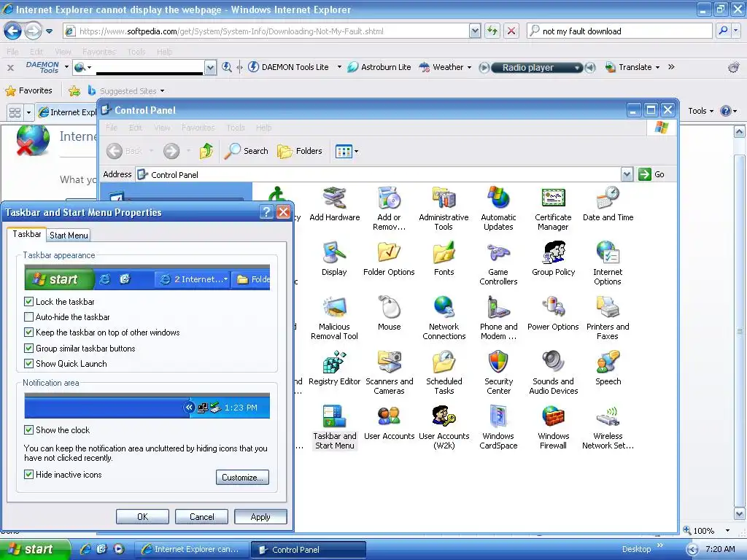Screen dimensions: 747x560
Task: Open Security Center icon
Action: [x=498, y=373]
